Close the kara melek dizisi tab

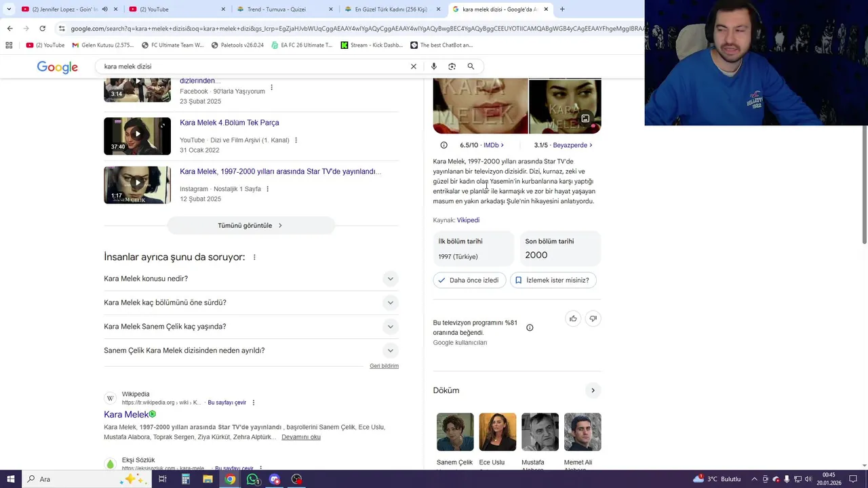[x=546, y=9]
